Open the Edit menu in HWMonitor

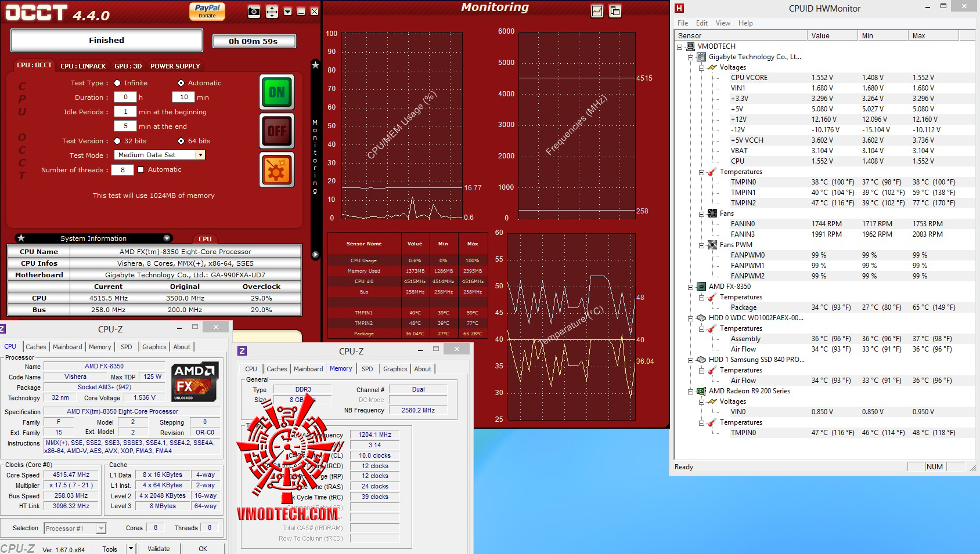(x=702, y=23)
